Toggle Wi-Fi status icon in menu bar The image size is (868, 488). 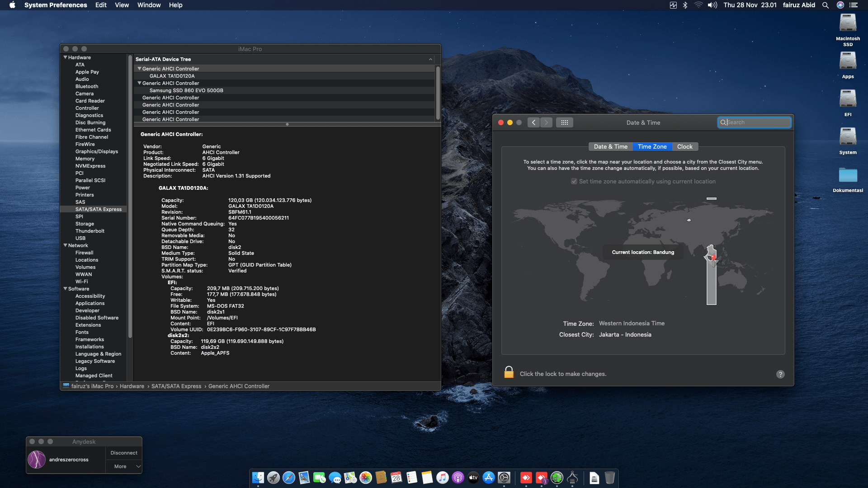698,5
